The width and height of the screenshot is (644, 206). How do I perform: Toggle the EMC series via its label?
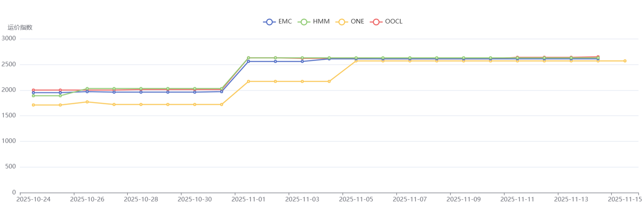click(x=285, y=21)
